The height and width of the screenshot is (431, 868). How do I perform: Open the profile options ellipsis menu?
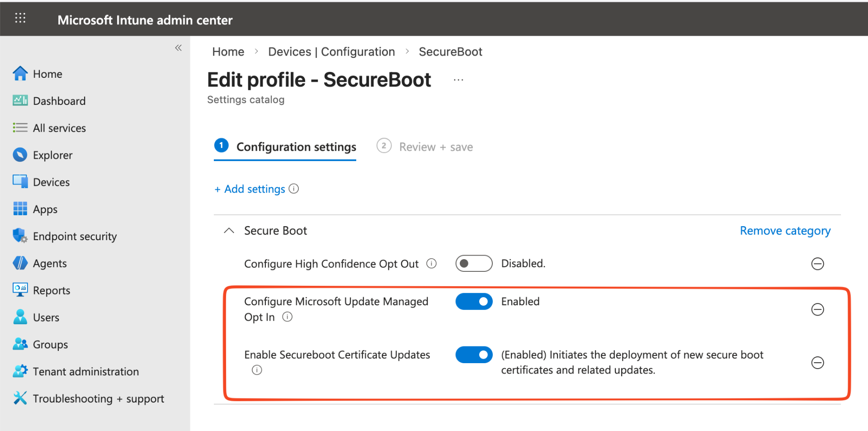point(458,80)
